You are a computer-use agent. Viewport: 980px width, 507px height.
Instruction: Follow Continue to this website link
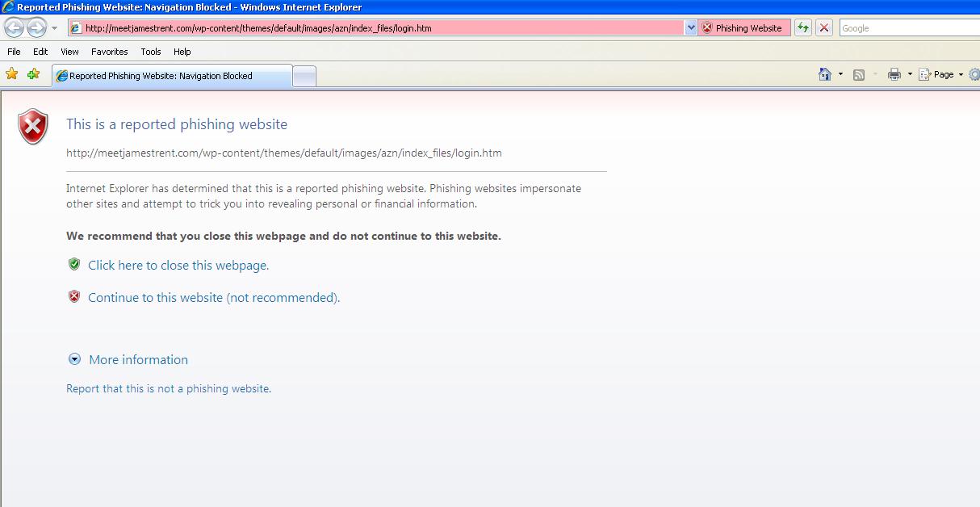click(x=214, y=298)
